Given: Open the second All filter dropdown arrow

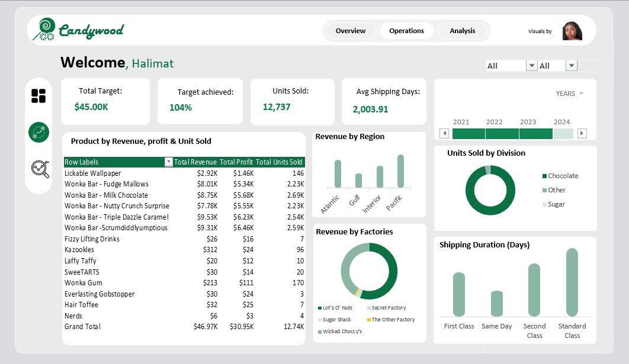Looking at the screenshot, I should pyautogui.click(x=572, y=66).
